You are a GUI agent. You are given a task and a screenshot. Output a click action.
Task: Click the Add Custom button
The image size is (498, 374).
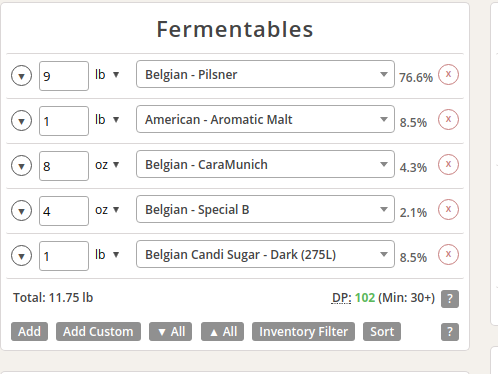98,332
